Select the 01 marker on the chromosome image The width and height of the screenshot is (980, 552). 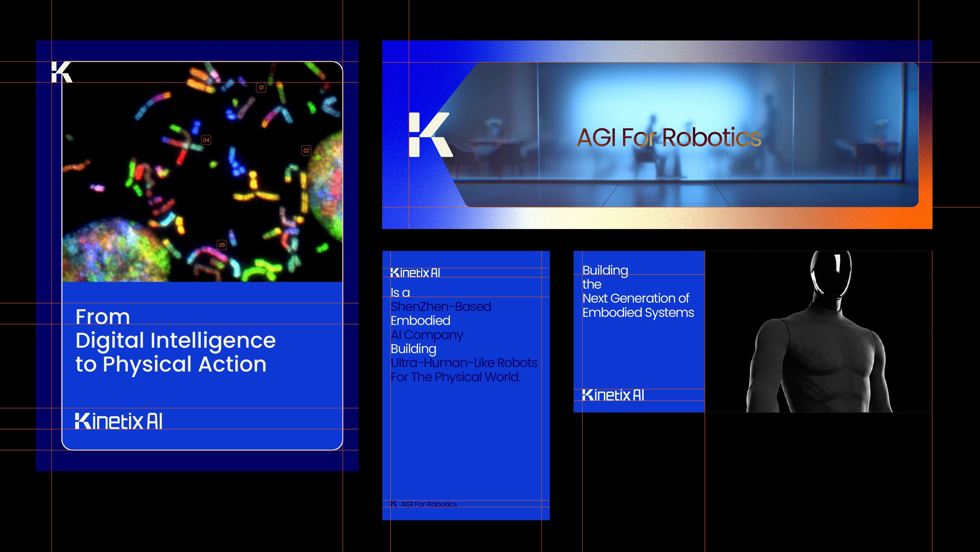point(261,88)
